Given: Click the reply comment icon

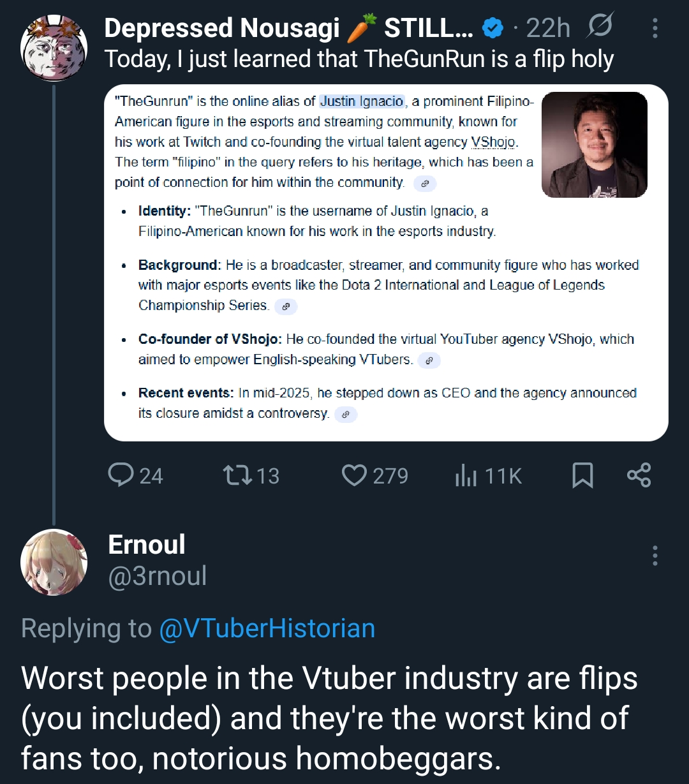Looking at the screenshot, I should tap(119, 475).
